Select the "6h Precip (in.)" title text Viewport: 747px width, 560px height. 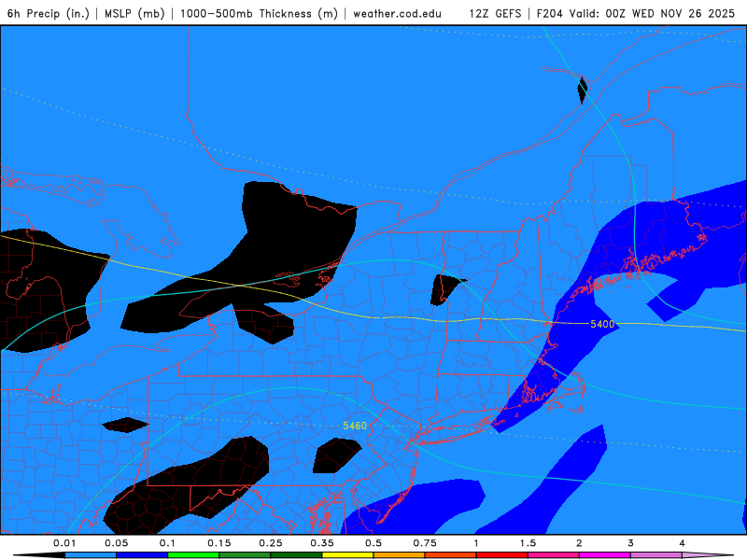click(x=49, y=13)
